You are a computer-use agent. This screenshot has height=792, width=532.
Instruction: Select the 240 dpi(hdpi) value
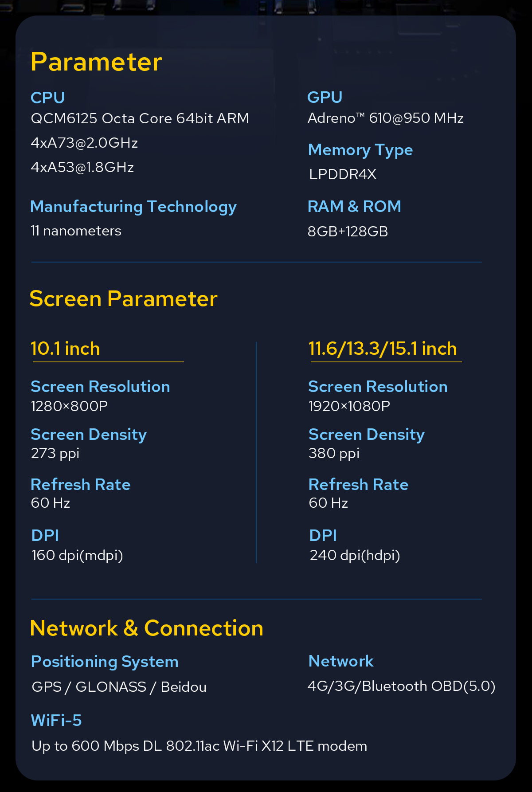pos(355,555)
